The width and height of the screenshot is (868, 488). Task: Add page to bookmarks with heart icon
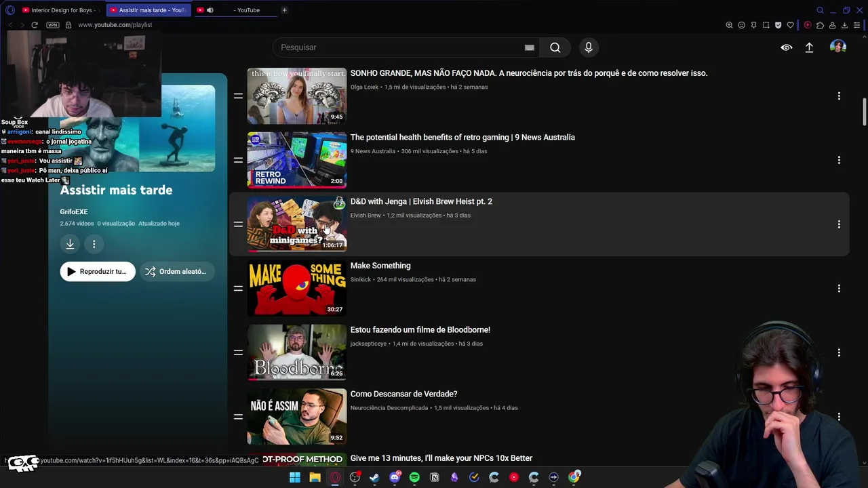pyautogui.click(x=790, y=25)
